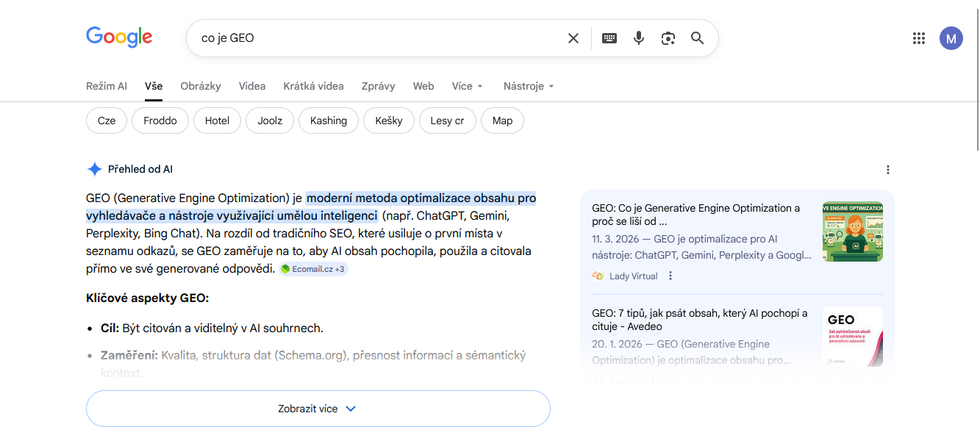The image size is (980, 438).
Task: Open the Google account avatar M
Action: pos(951,38)
